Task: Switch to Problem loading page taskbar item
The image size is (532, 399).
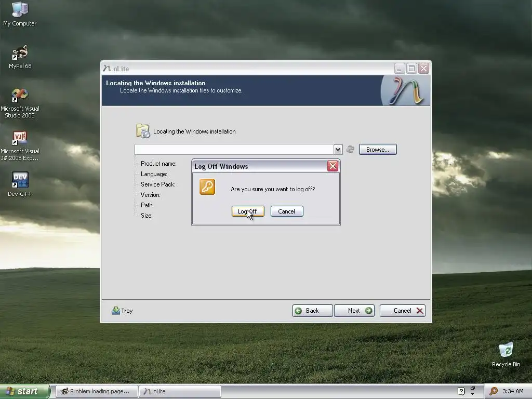Action: pos(96,392)
